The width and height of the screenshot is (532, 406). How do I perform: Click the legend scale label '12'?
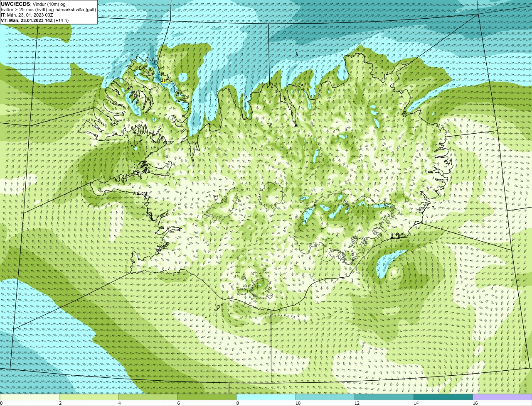357,403
